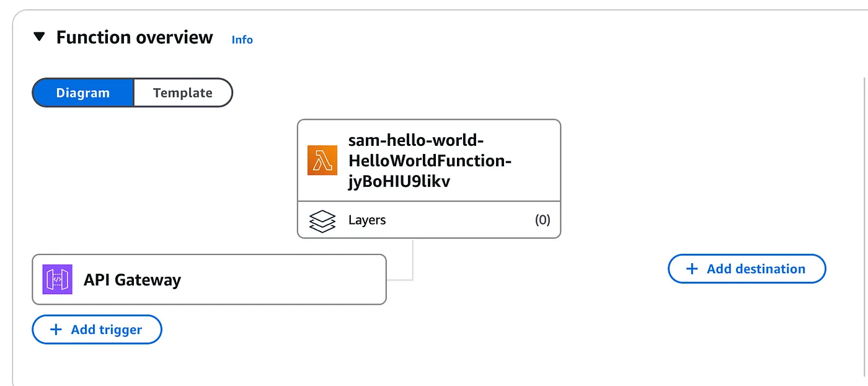Click the Add trigger button
The image size is (868, 386).
[x=97, y=330]
